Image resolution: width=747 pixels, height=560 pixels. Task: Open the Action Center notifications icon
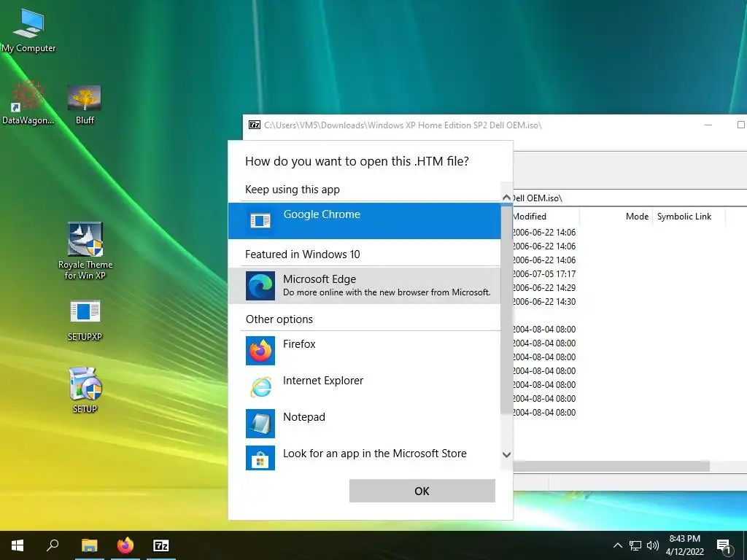(724, 547)
